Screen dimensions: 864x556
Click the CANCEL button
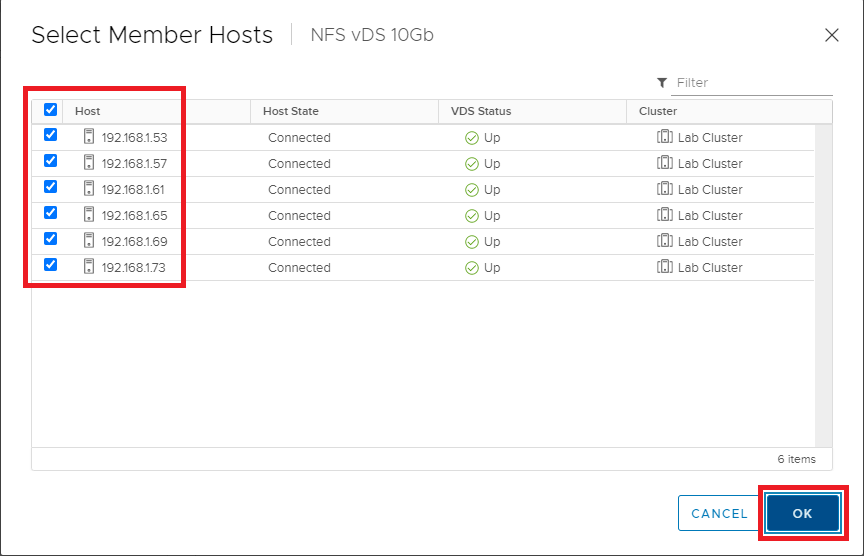pyautogui.click(x=719, y=513)
